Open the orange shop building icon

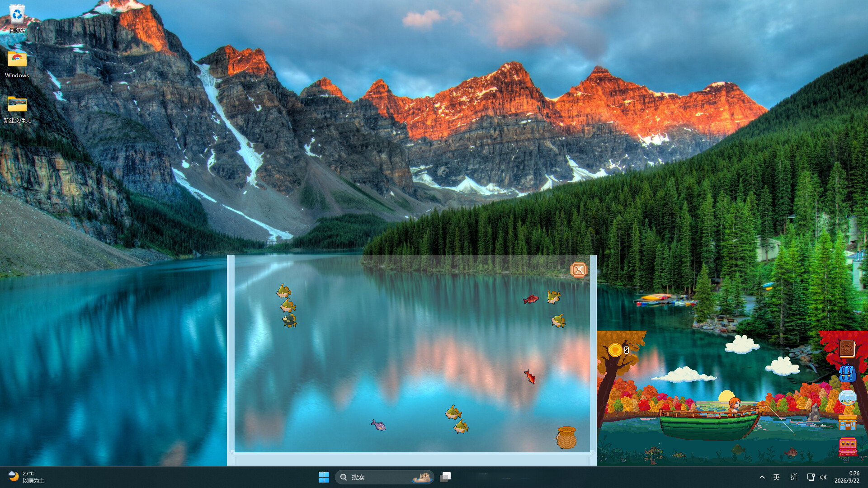point(848,422)
